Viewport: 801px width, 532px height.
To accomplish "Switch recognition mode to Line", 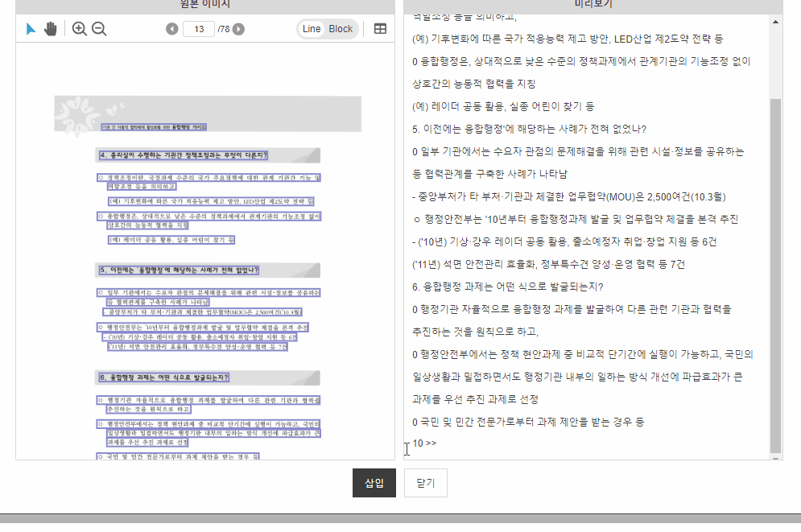I will coord(312,29).
